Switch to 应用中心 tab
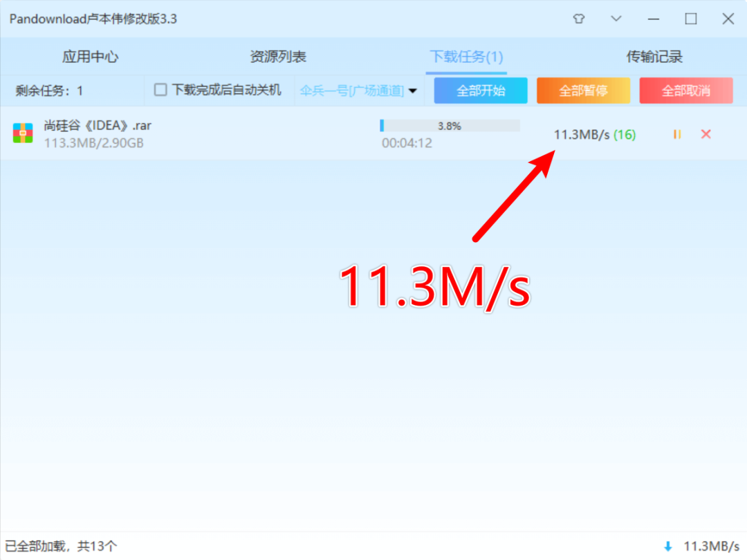Screen dimensions: 747x560 coord(90,57)
